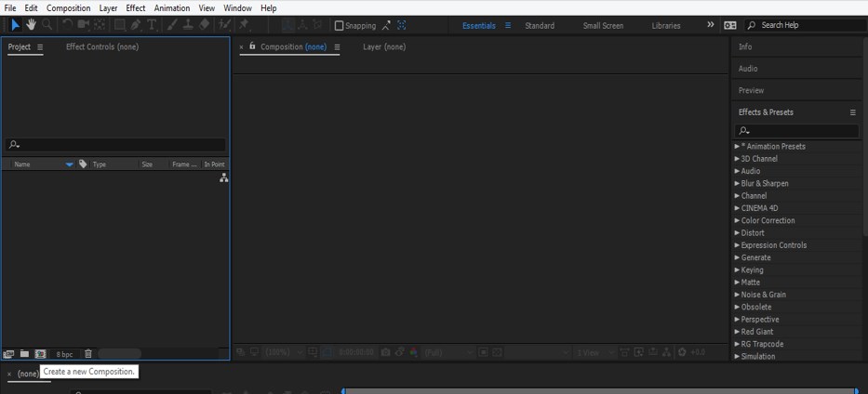Change project color depth via 8 bpc
Screen dimensions: 868x394
pyautogui.click(x=64, y=354)
